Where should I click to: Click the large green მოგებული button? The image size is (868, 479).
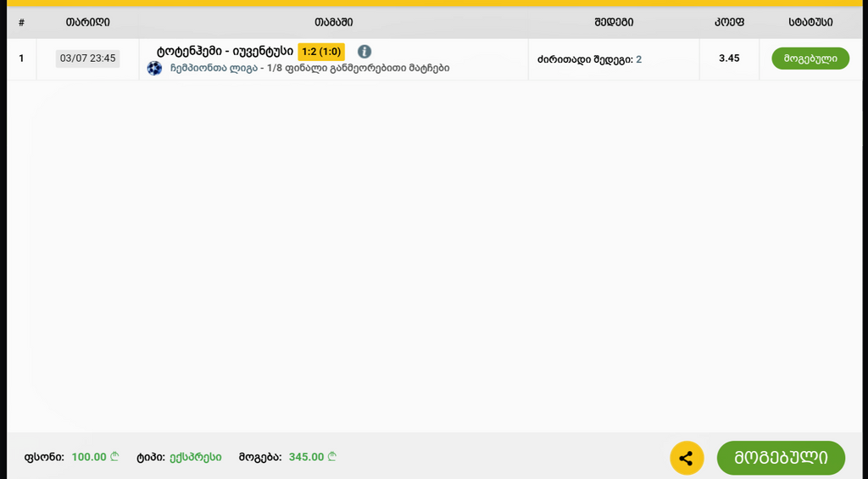click(x=781, y=458)
